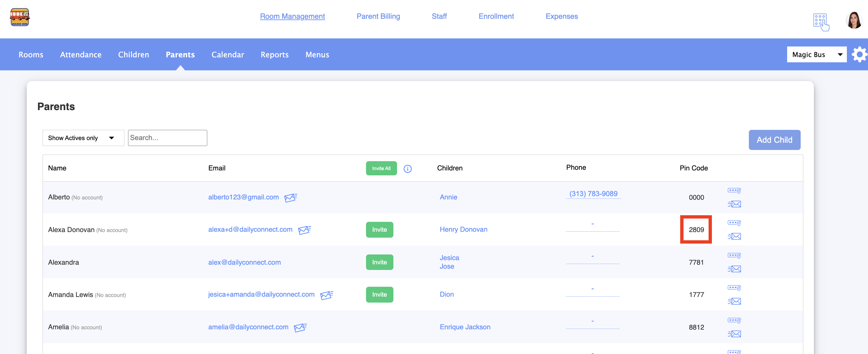Click Invite button for Alexandra
This screenshot has height=354, width=868.
pos(380,262)
